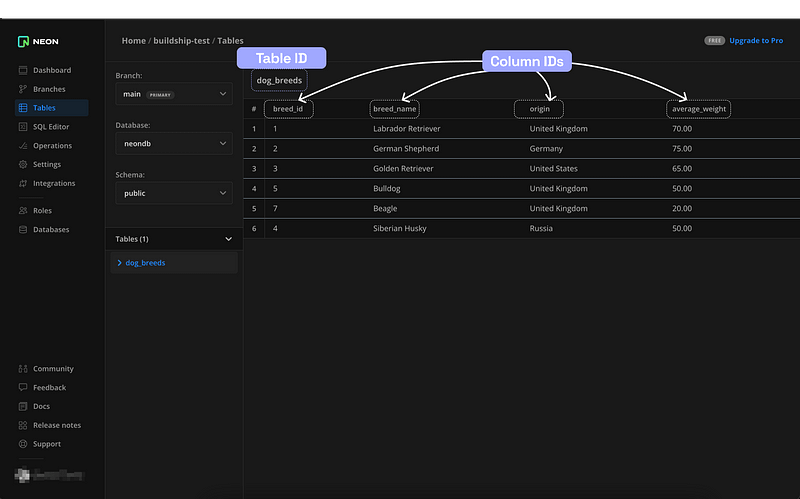This screenshot has width=800, height=499.
Task: Open the Feedback link
Action: click(49, 387)
